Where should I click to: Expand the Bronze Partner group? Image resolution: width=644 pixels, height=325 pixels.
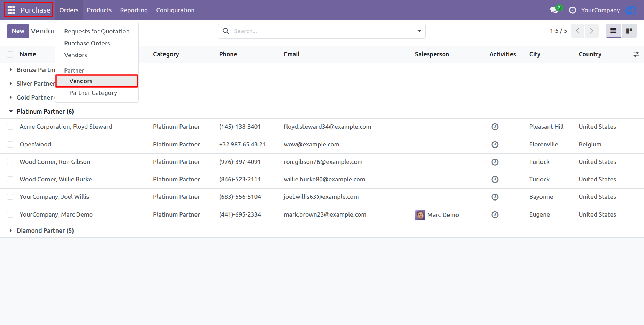[x=11, y=70]
